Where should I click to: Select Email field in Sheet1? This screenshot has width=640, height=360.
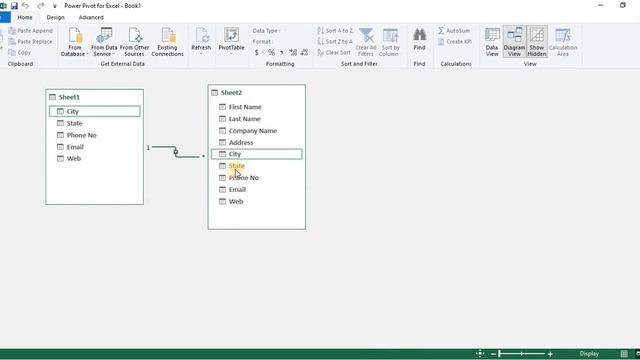[x=94, y=147]
